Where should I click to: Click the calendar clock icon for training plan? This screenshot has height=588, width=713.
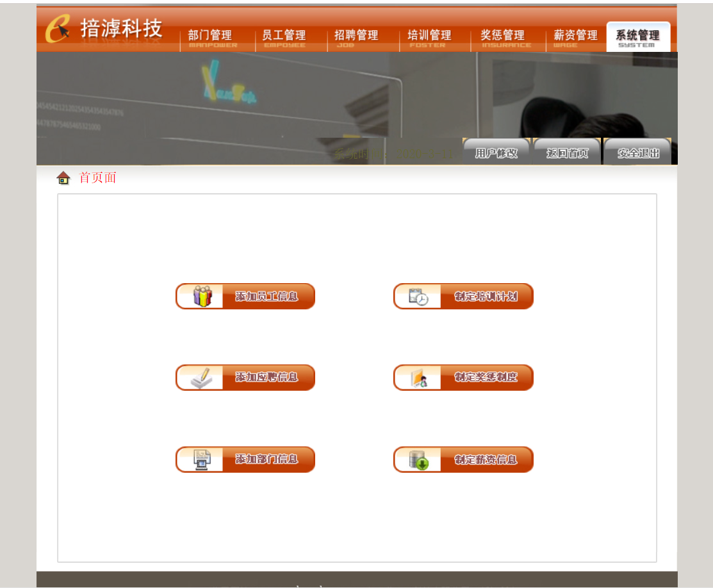coord(418,297)
